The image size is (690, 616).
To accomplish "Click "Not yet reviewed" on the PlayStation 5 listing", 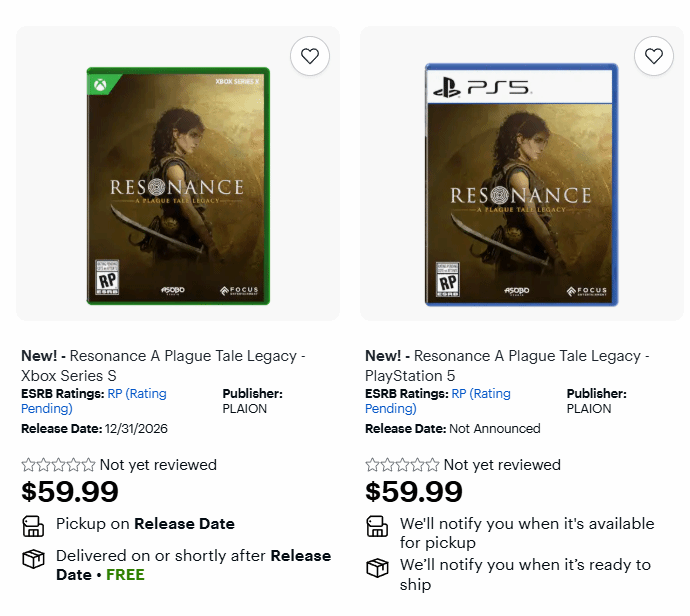I will point(502,464).
